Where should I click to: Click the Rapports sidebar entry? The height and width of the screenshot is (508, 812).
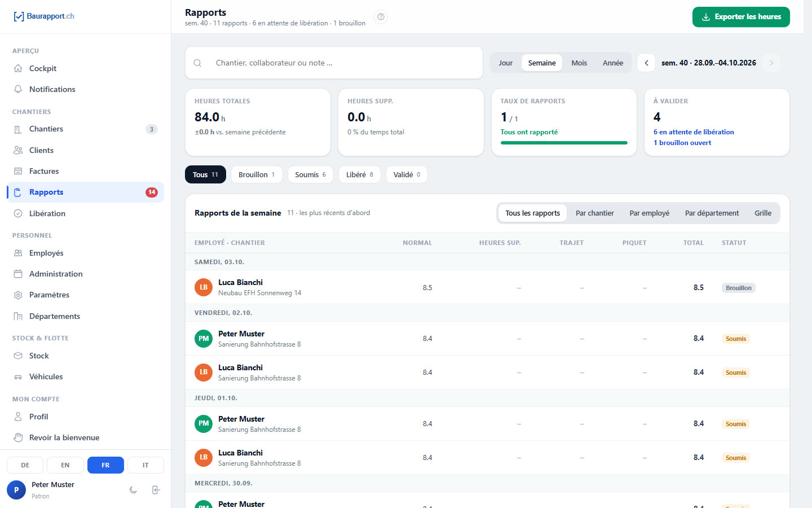[x=86, y=192]
